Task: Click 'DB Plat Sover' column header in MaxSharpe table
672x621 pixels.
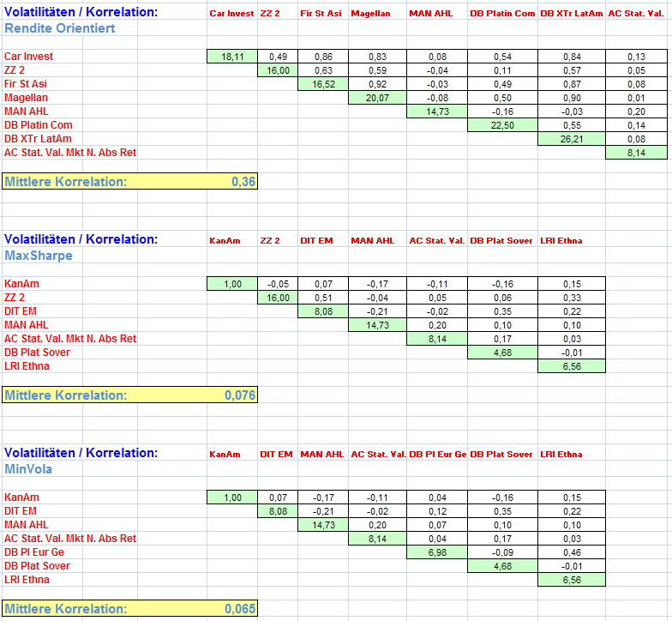Action: click(501, 241)
